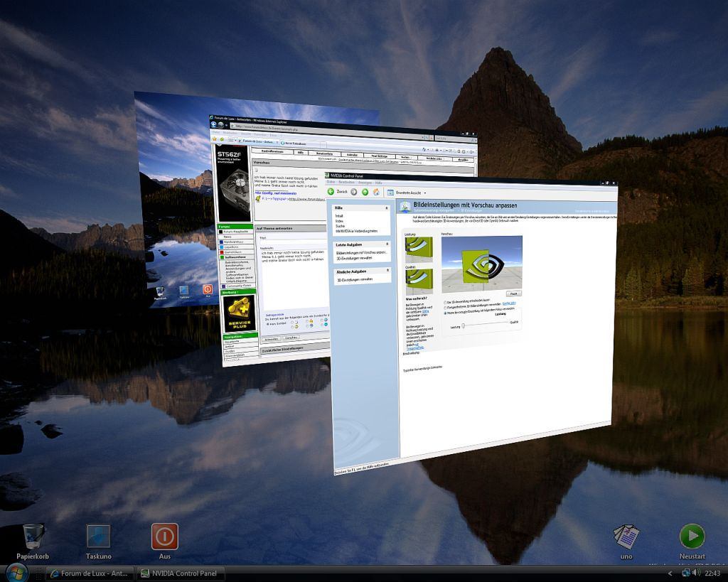Click the green up arrow in NVIDIA toolbar
Viewport: 728px width, 582px height.
365,192
